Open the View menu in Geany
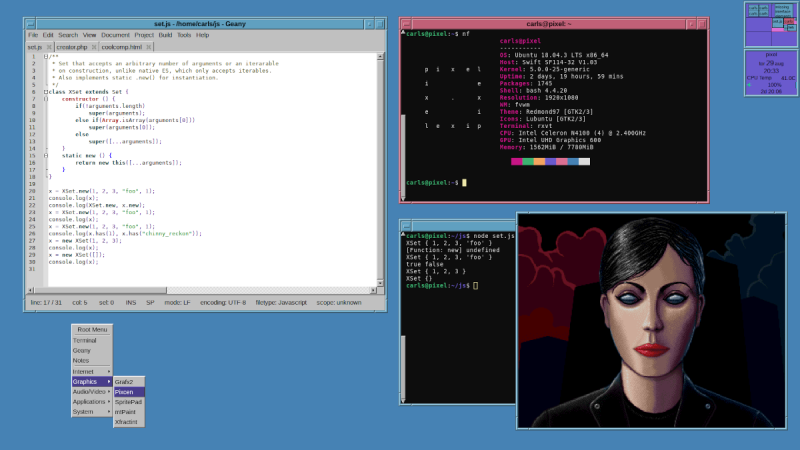800x450 pixels. click(89, 35)
